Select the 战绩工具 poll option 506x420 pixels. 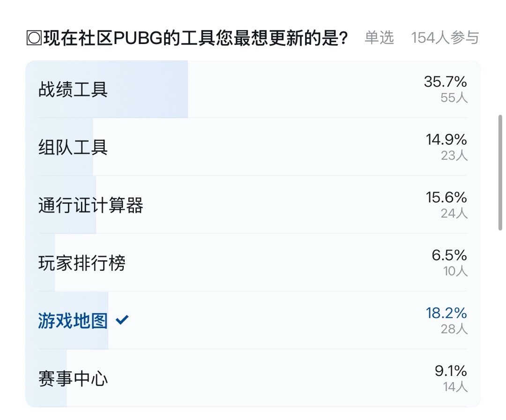coord(73,89)
